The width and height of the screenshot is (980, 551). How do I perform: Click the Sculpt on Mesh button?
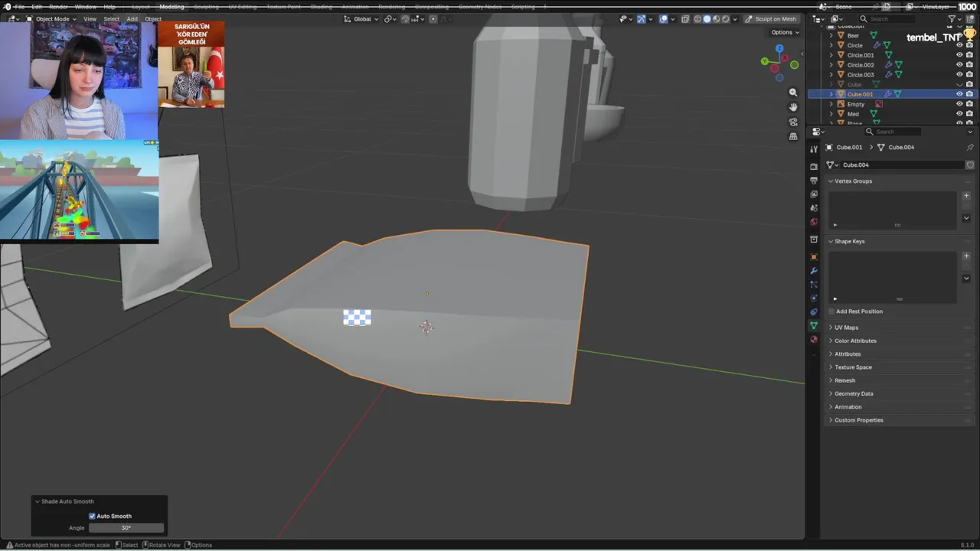(x=771, y=18)
